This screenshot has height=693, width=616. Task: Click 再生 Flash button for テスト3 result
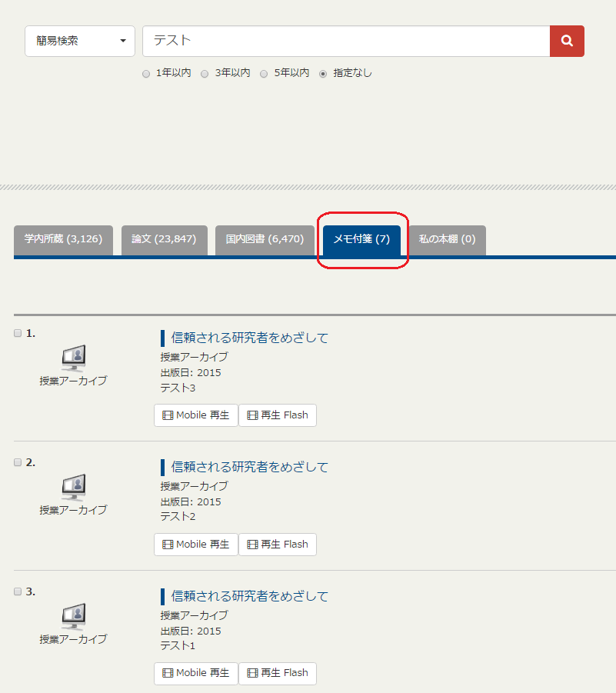(x=278, y=415)
